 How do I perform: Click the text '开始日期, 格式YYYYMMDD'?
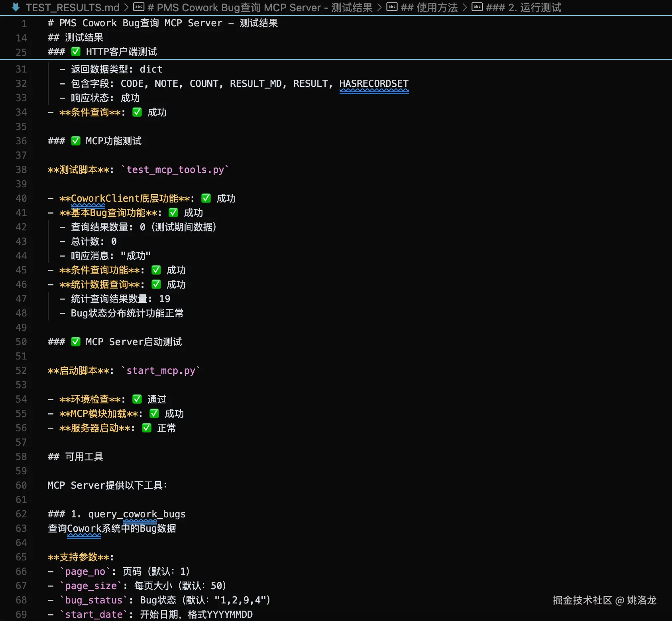pyautogui.click(x=196, y=615)
